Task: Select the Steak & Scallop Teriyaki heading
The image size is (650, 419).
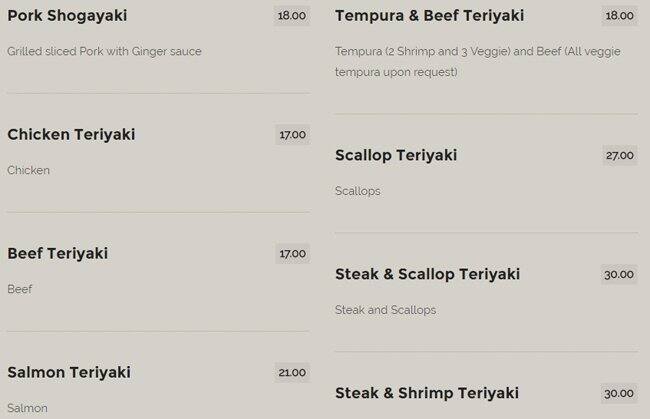Action: [427, 274]
